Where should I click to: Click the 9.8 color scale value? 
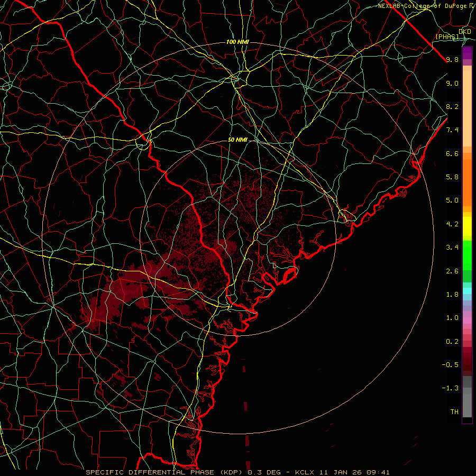452,59
